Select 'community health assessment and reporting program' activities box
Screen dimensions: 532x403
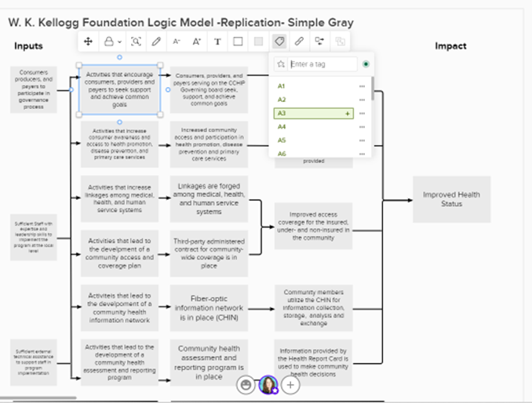click(x=119, y=362)
